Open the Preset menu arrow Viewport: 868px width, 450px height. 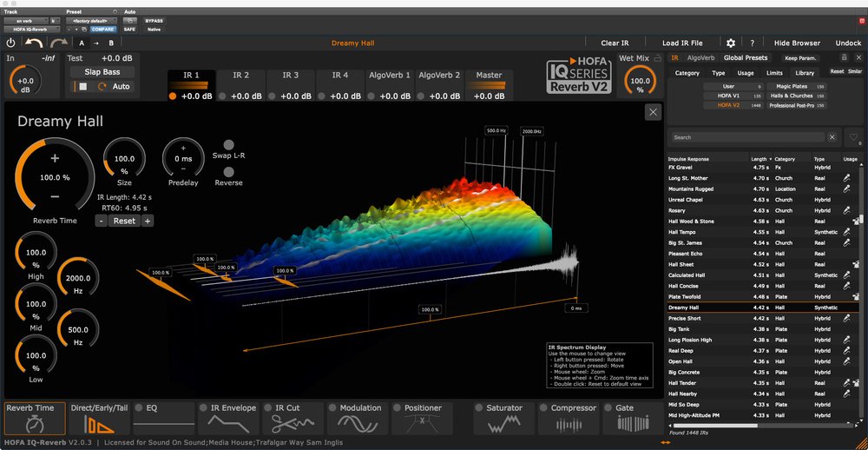click(x=115, y=11)
